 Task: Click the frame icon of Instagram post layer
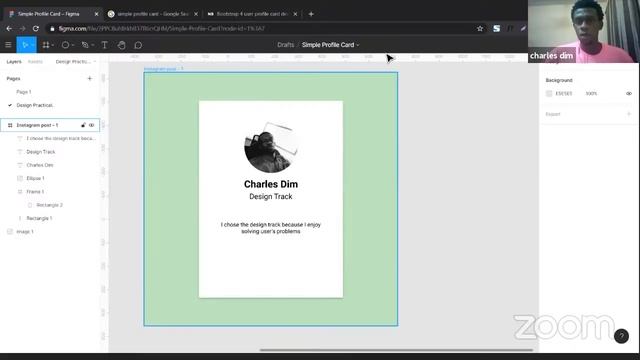point(10,125)
